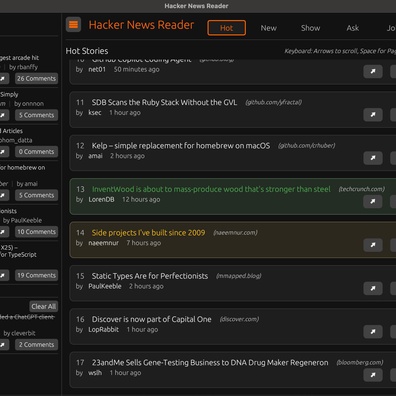Click the Hot Stories heading
The height and width of the screenshot is (396, 396).
point(87,51)
